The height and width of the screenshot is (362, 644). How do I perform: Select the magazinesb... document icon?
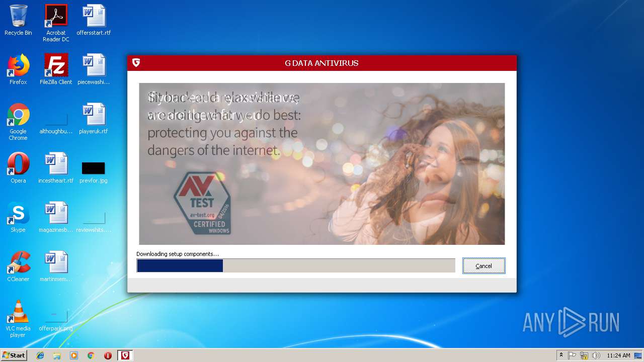pyautogui.click(x=56, y=218)
